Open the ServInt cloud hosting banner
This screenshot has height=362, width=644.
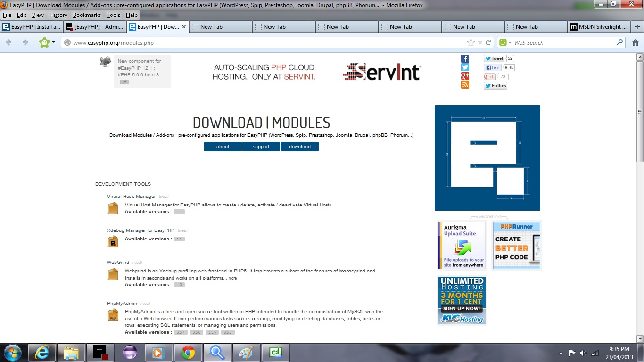(x=316, y=72)
